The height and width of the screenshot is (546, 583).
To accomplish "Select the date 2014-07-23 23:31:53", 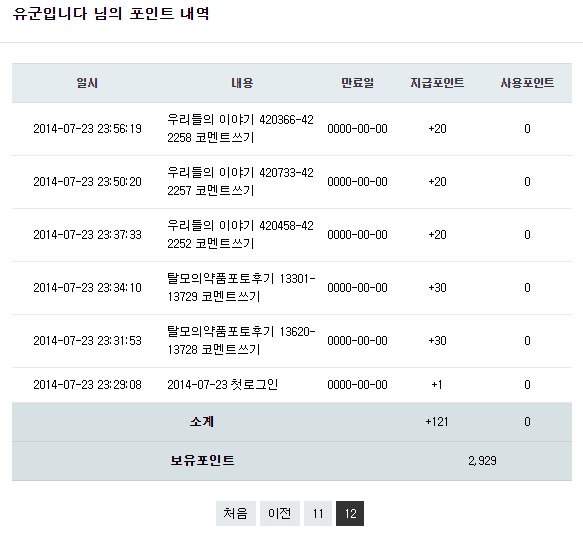I will click(87, 341).
